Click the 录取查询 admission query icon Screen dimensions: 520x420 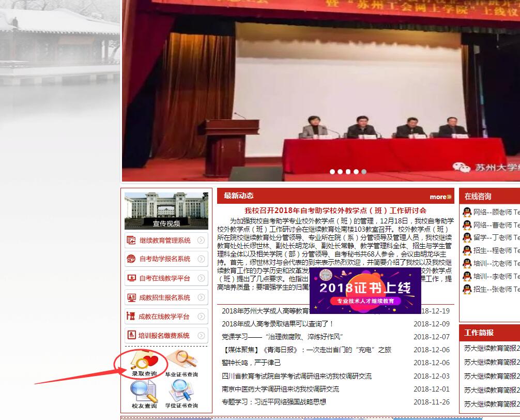[143, 361]
